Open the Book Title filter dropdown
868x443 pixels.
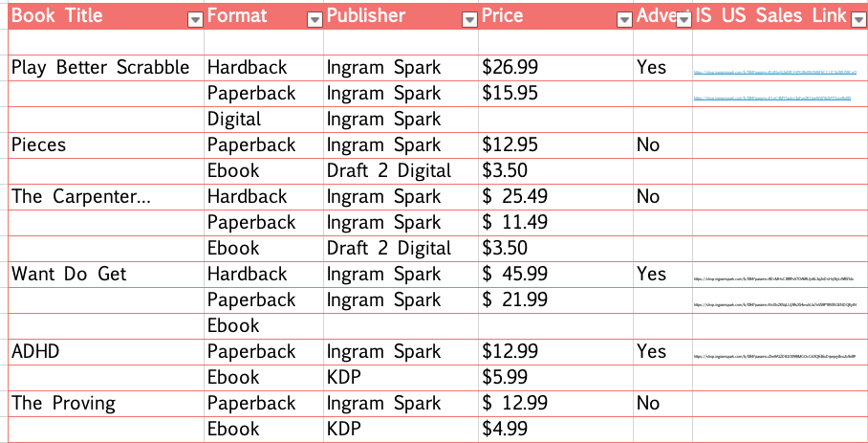195,20
